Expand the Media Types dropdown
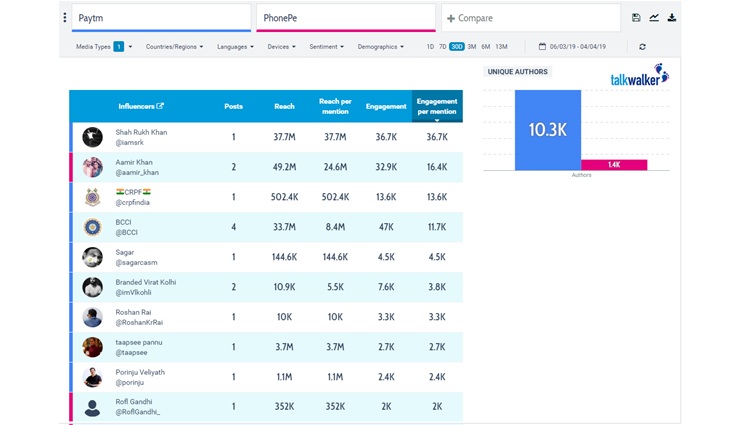 tap(104, 47)
